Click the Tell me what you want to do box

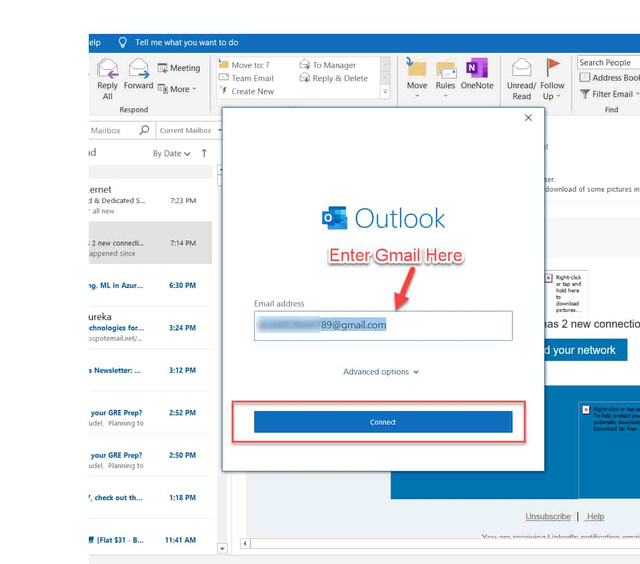coord(187,42)
